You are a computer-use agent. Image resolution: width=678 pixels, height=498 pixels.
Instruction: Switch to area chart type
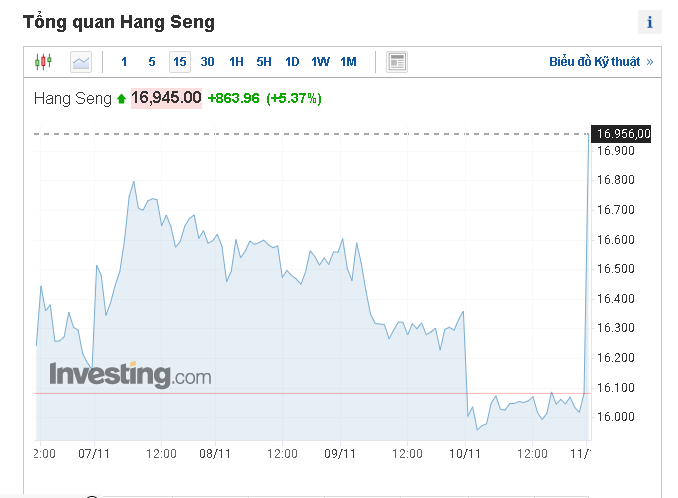(81, 62)
